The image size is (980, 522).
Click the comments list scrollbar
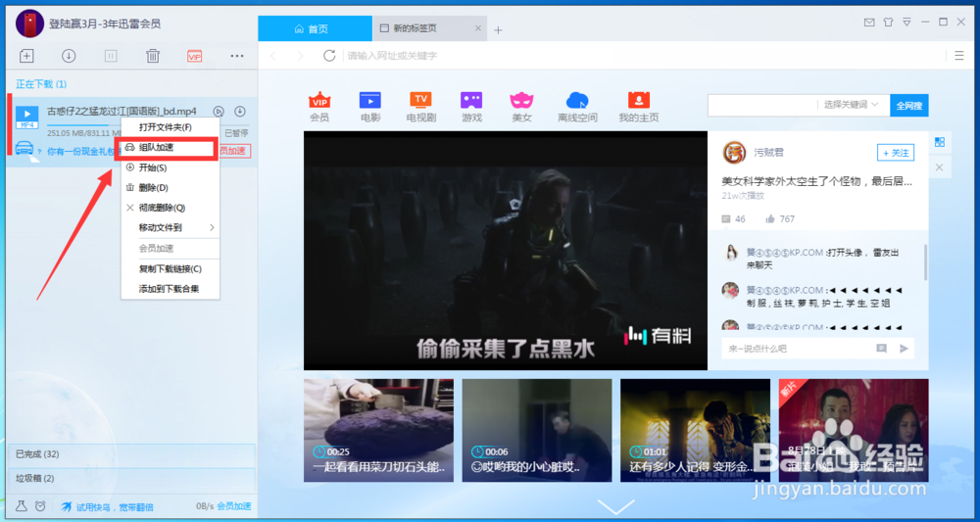pyautogui.click(x=925, y=262)
